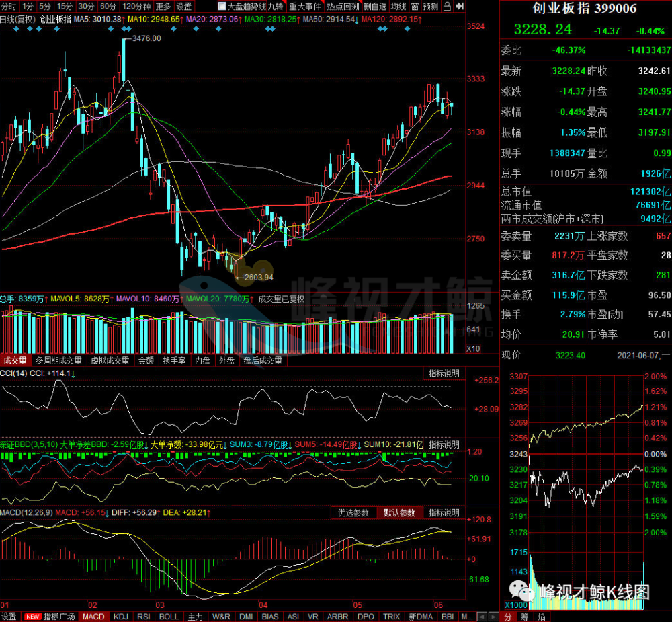Viewport: 672px width, 622px height.
Task: Open 热点回溯 overlay
Action: point(343,7)
